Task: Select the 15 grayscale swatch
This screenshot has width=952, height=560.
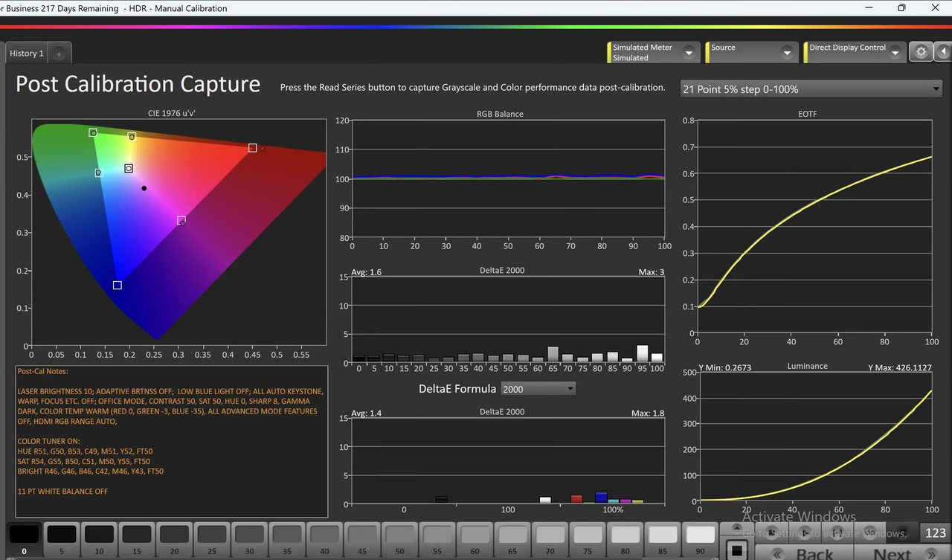Action: (x=137, y=538)
